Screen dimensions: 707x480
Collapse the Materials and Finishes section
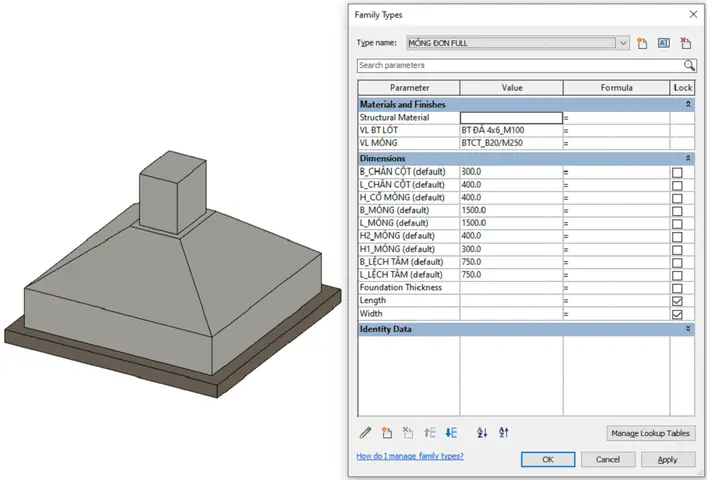(687, 104)
